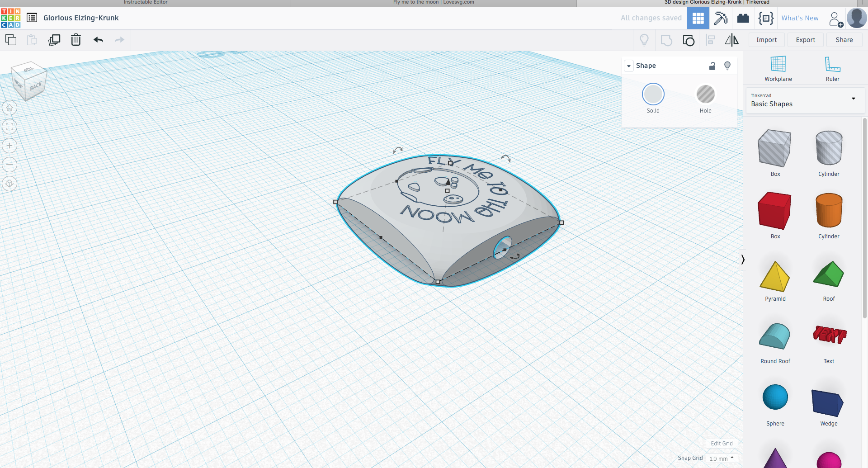Delete selection with the trash icon
Screen dimensions: 868x468
pyautogui.click(x=76, y=40)
